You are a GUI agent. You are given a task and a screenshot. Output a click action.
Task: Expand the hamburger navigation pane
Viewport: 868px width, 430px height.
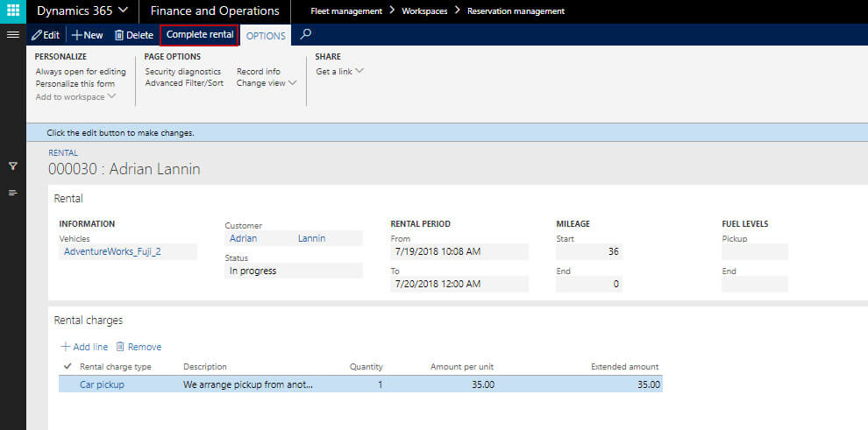click(13, 35)
